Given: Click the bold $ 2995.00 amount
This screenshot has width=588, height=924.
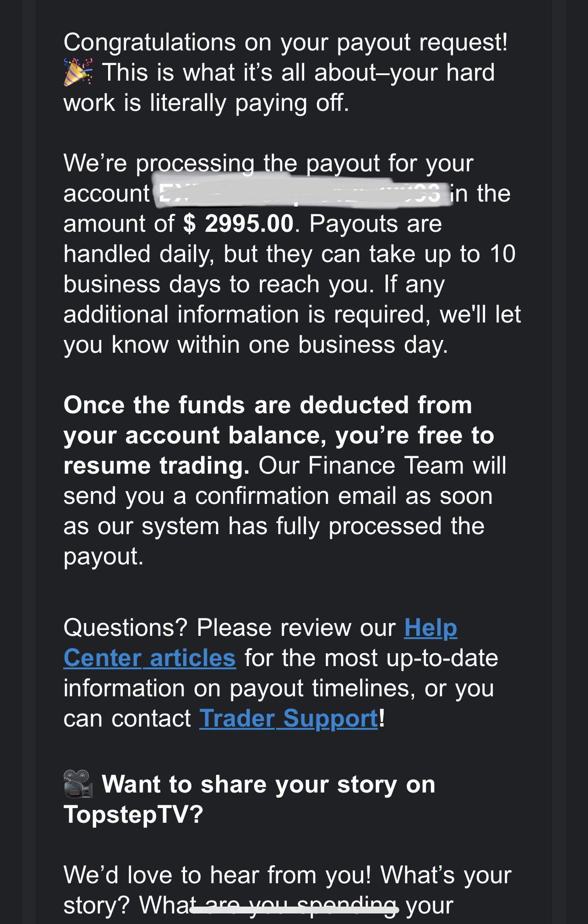Looking at the screenshot, I should 238,224.
